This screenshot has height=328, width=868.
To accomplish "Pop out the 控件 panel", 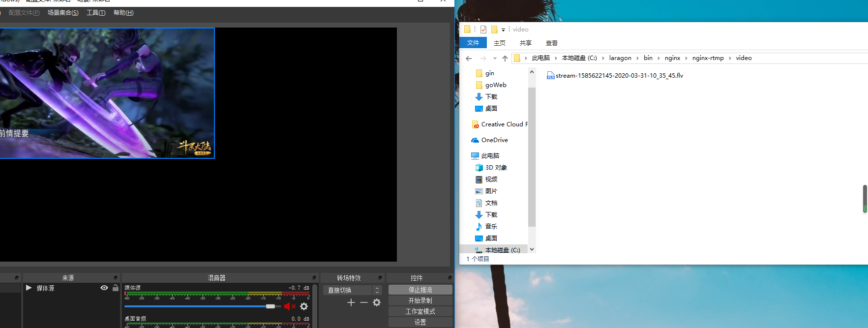I will pyautogui.click(x=449, y=278).
